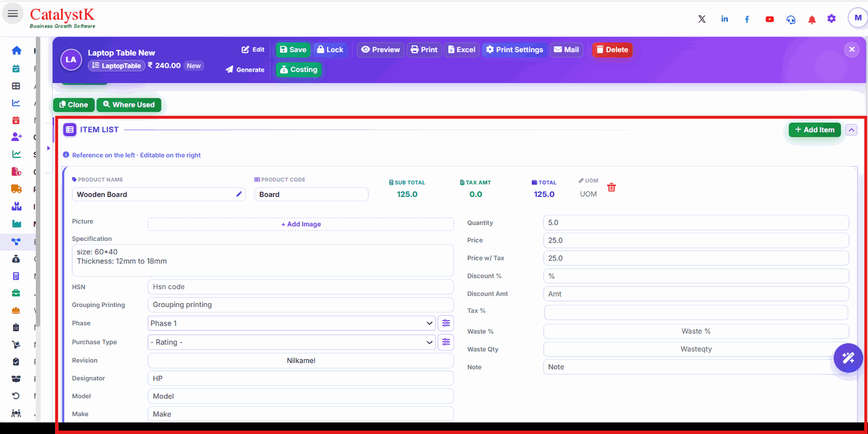Image resolution: width=868 pixels, height=434 pixels.
Task: Click the Add Item button
Action: point(814,130)
